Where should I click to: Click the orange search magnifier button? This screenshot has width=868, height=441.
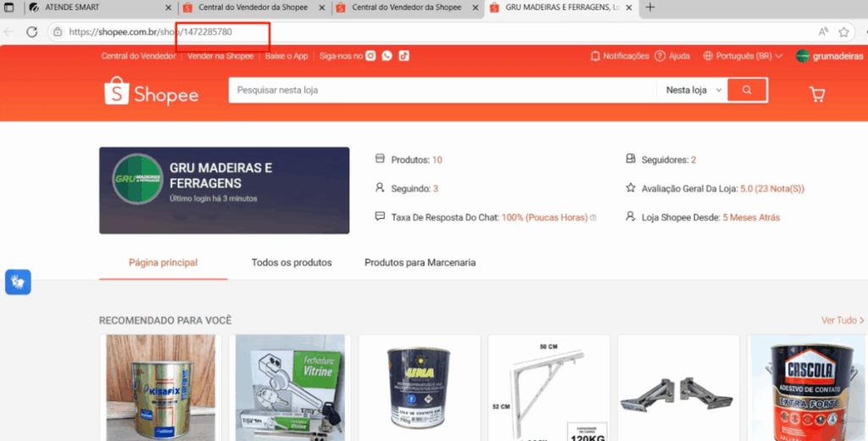coord(748,90)
